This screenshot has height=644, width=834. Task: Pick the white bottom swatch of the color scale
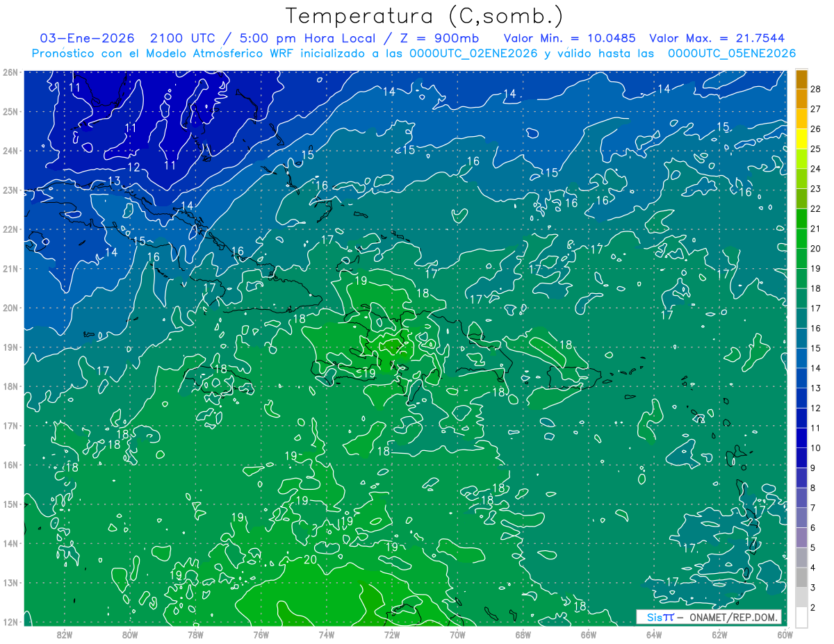[802, 617]
